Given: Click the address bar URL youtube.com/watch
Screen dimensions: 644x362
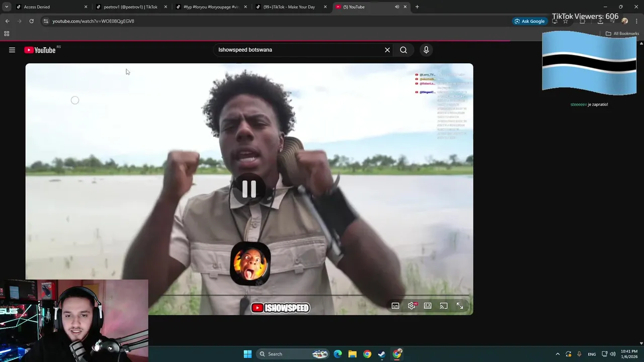Looking at the screenshot, I should point(93,21).
